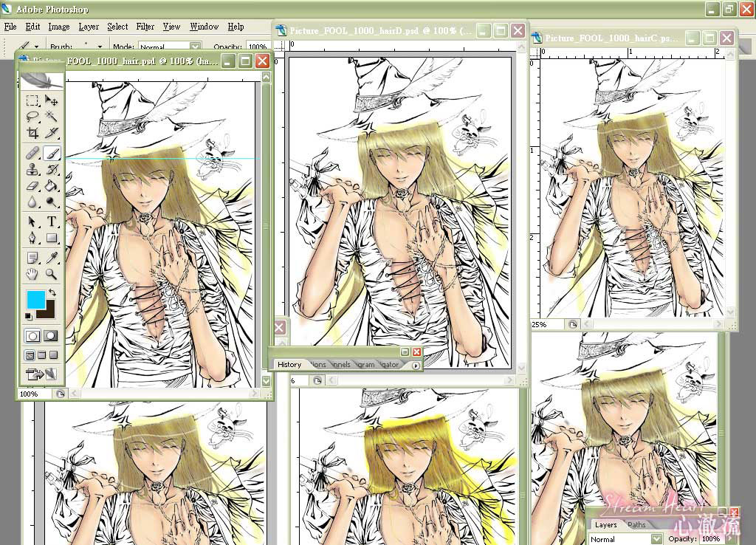The width and height of the screenshot is (756, 545).
Task: Select the Brush tool in toolbox
Action: 52,154
